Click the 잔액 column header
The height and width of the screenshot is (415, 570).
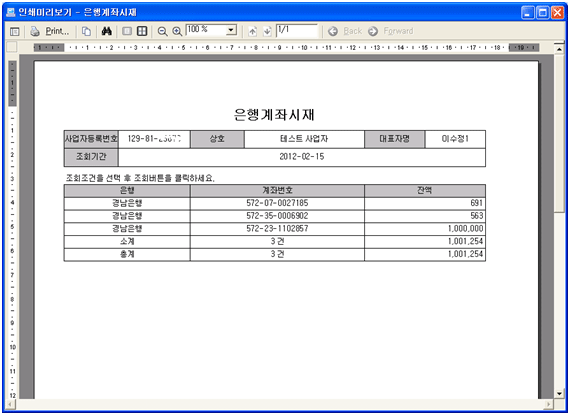(x=425, y=190)
